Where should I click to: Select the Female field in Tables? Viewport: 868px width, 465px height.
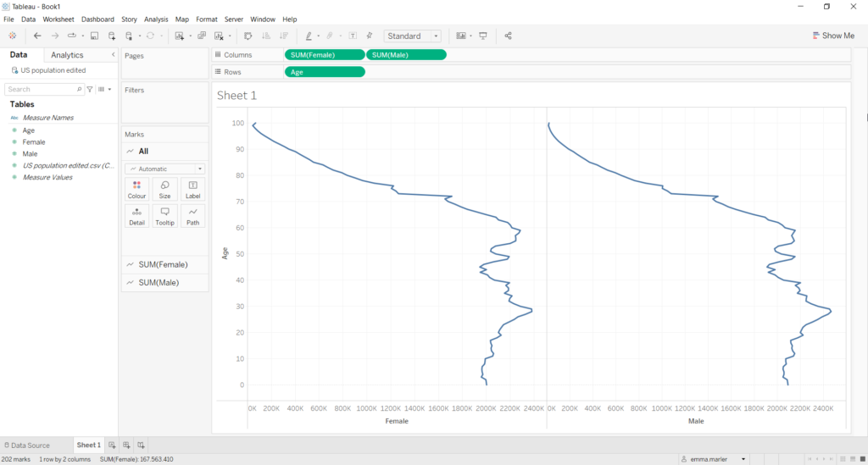point(34,142)
